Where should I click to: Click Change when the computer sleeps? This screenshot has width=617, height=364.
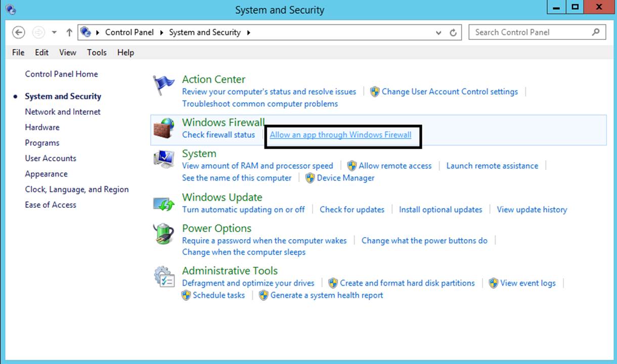coord(244,252)
